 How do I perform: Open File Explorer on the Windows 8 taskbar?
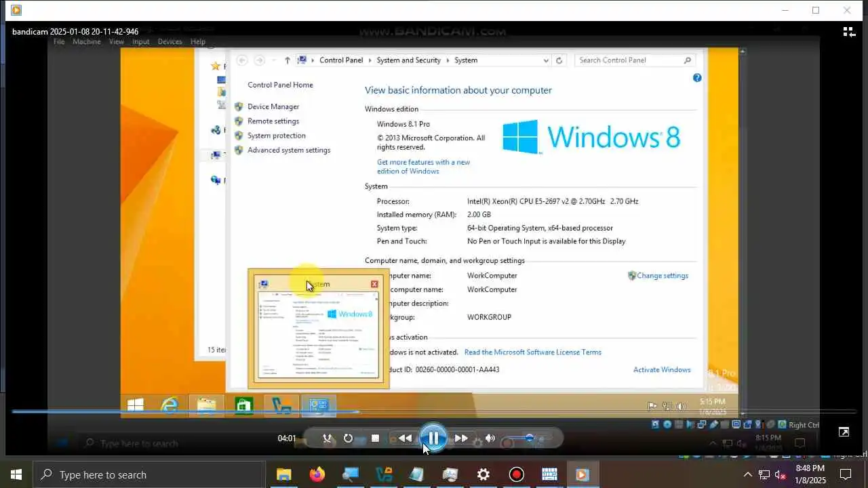coord(206,405)
